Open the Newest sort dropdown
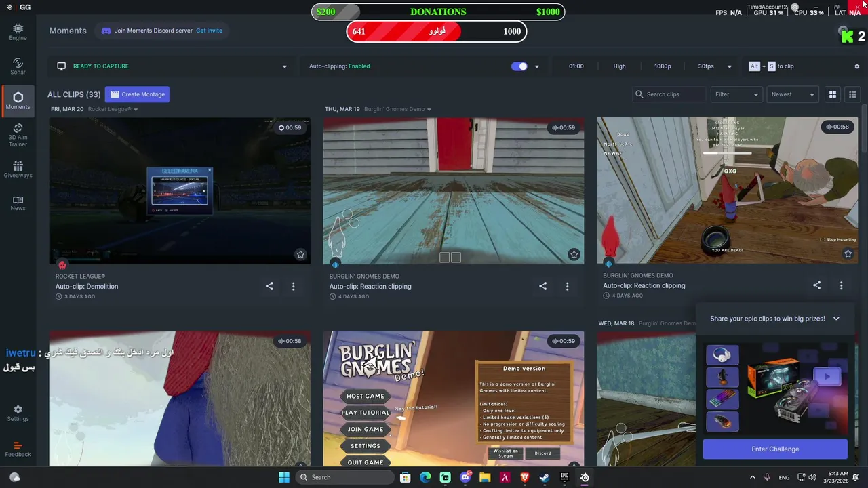 [793, 94]
